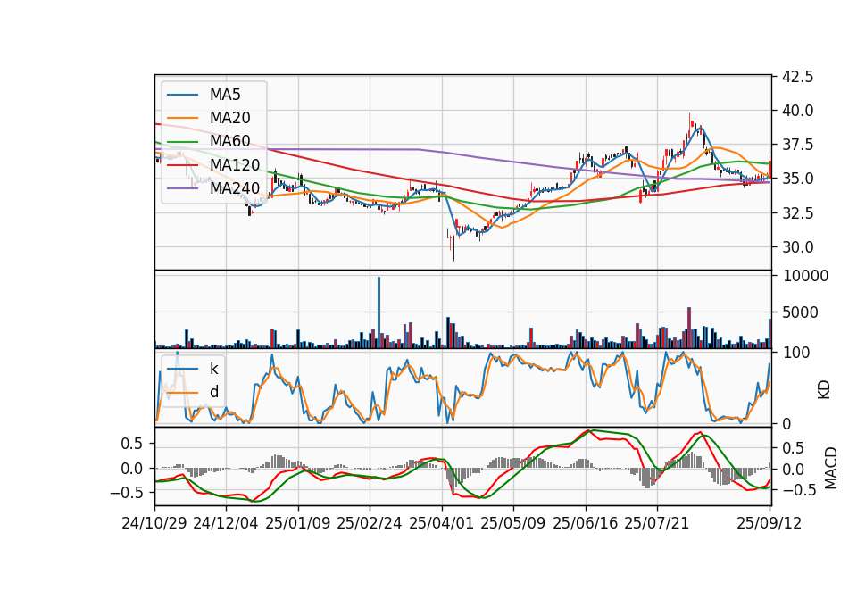Click the 25/04/01 date label

[441, 523]
